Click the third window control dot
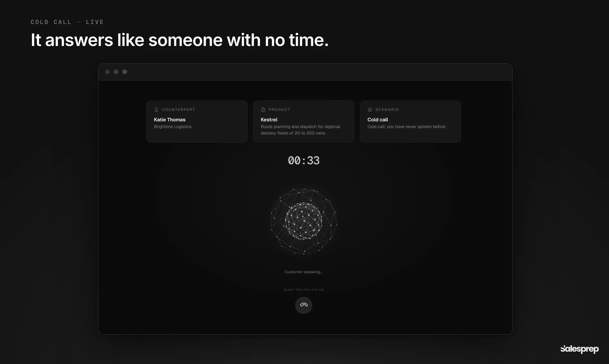This screenshot has height=364, width=609. [124, 72]
